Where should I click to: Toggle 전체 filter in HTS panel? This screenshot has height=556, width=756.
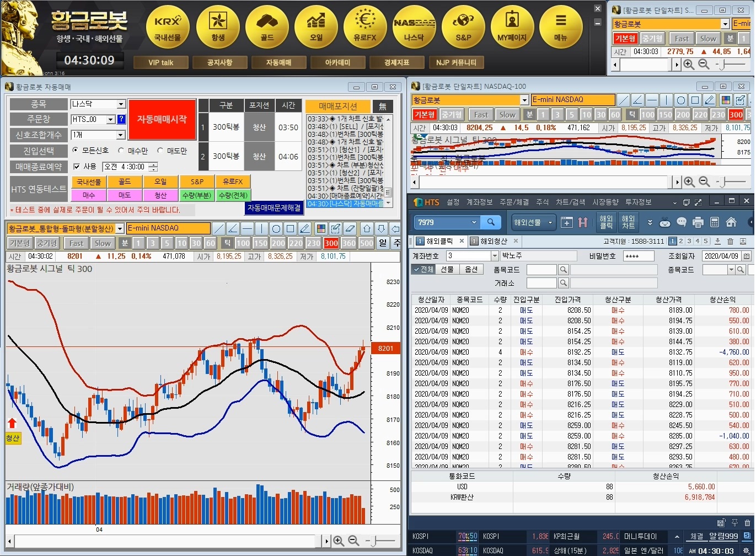tap(423, 269)
